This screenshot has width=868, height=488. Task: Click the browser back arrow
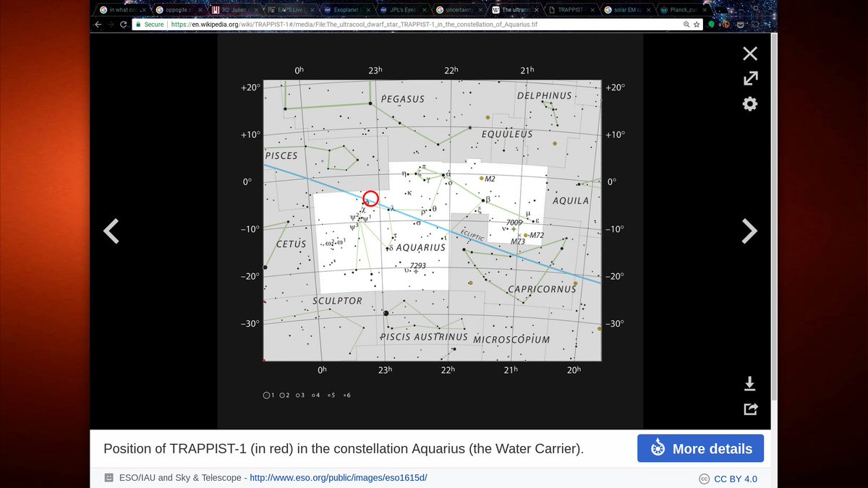pos(98,24)
